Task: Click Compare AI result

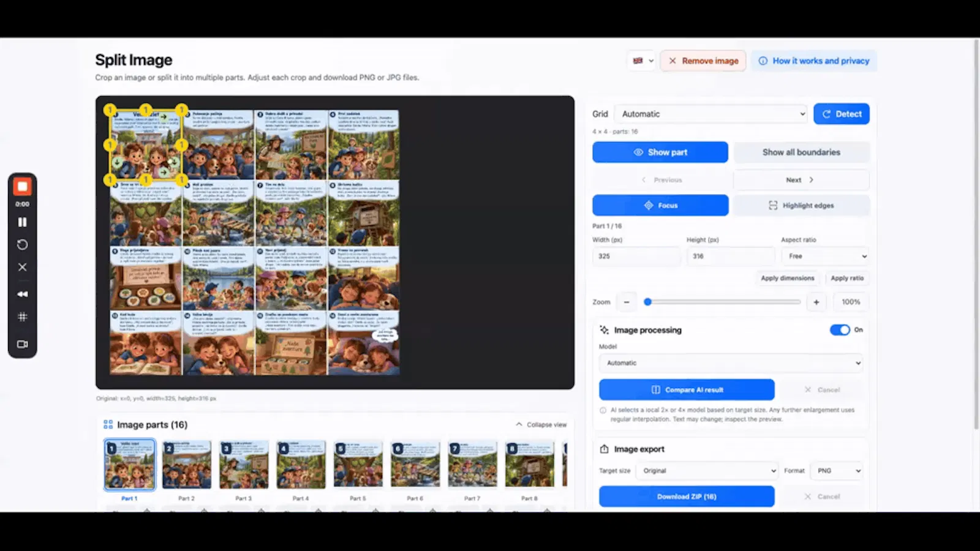Action: (687, 389)
